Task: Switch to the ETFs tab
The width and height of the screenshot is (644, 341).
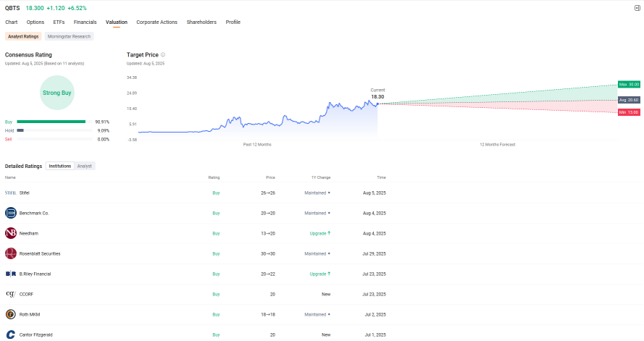Action: (x=59, y=22)
